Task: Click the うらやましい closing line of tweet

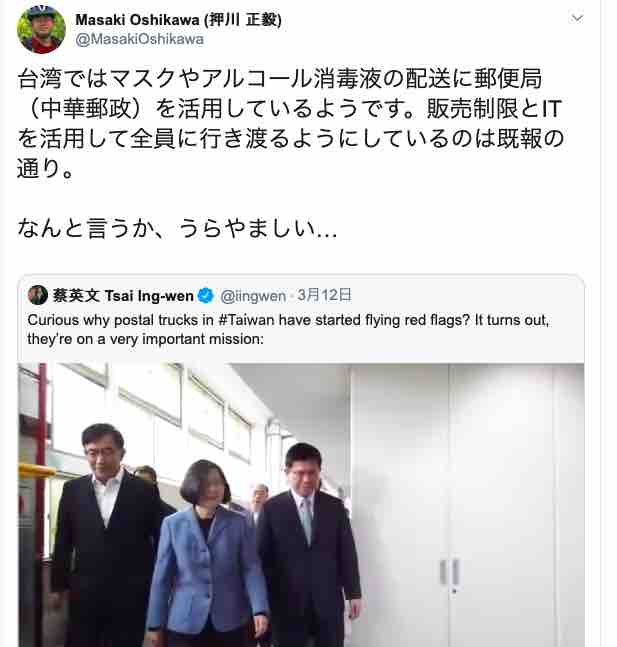Action: (177, 228)
